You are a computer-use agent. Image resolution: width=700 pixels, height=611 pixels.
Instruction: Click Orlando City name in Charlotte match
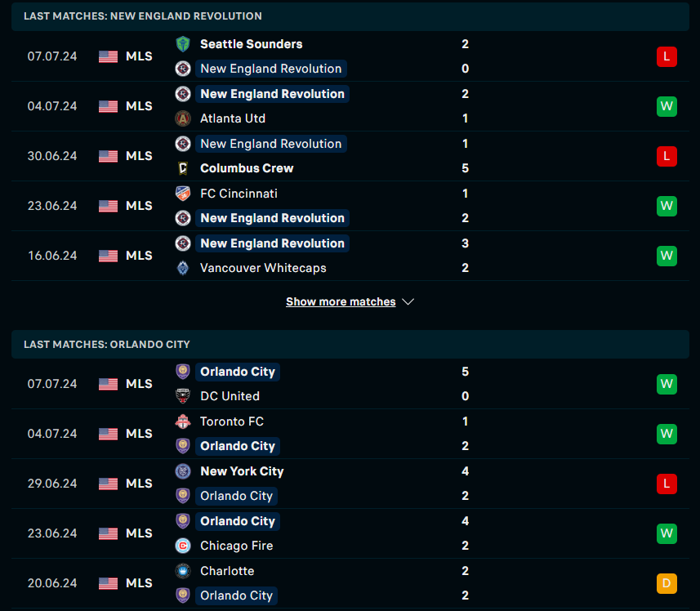click(x=236, y=595)
